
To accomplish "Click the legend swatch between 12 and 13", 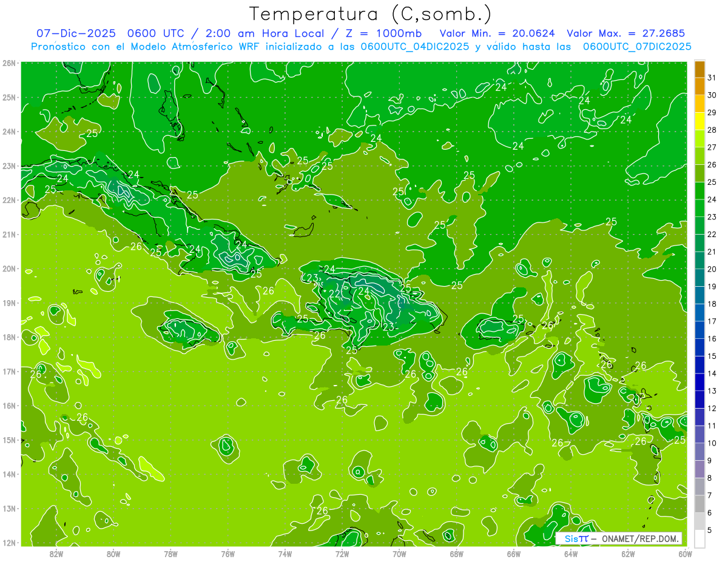I will (x=699, y=400).
